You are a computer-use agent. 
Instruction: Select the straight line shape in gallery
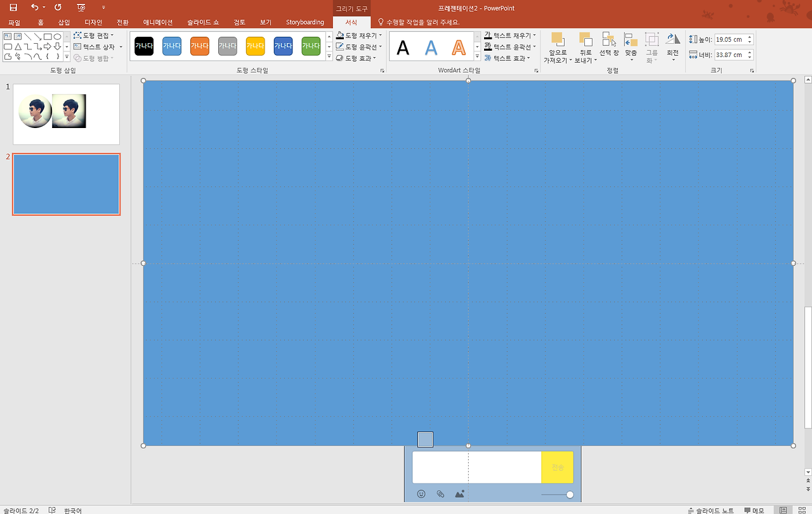(28, 37)
